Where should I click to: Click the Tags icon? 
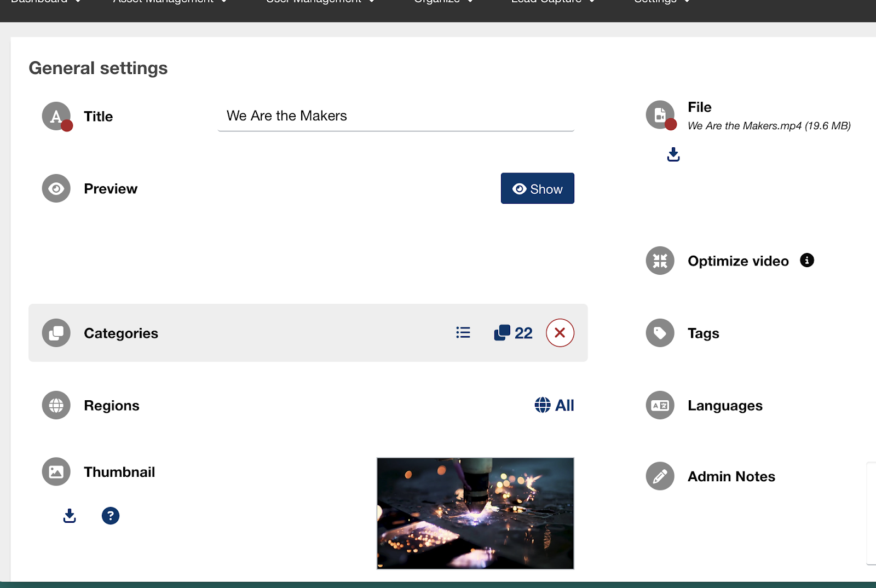tap(660, 333)
